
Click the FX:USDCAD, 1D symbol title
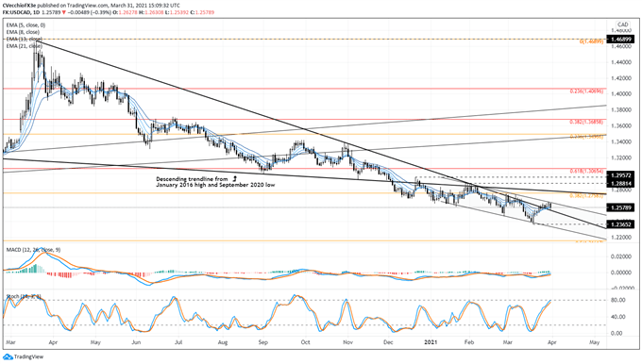21,12
